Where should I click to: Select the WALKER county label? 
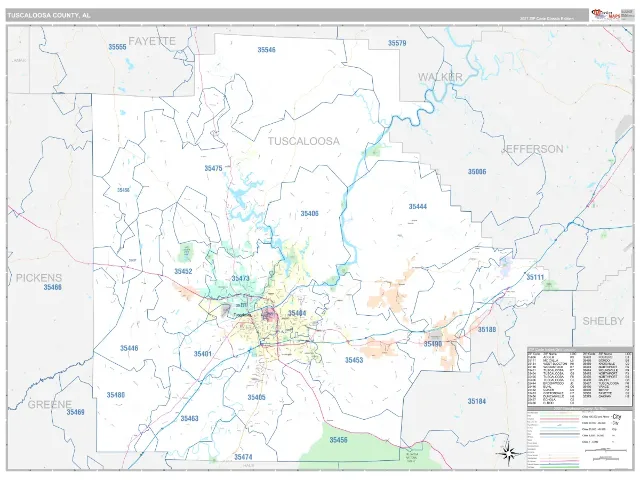click(x=440, y=77)
